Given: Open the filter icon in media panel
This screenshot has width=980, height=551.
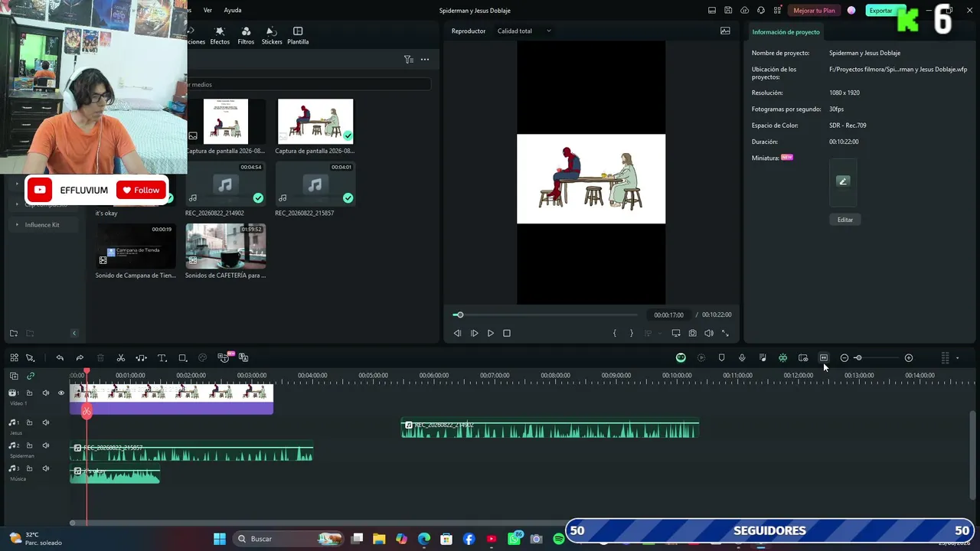Looking at the screenshot, I should point(408,59).
